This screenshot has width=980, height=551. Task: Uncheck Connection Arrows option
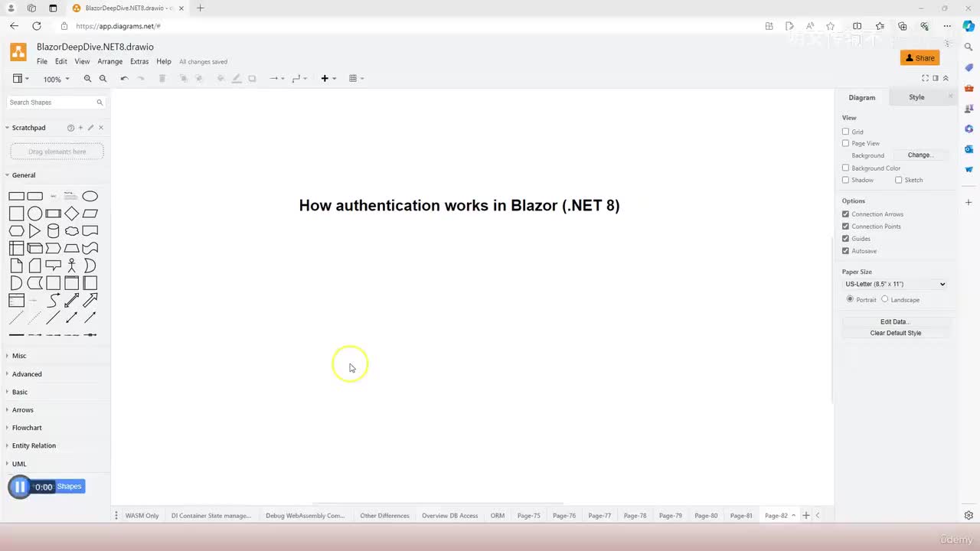(845, 214)
